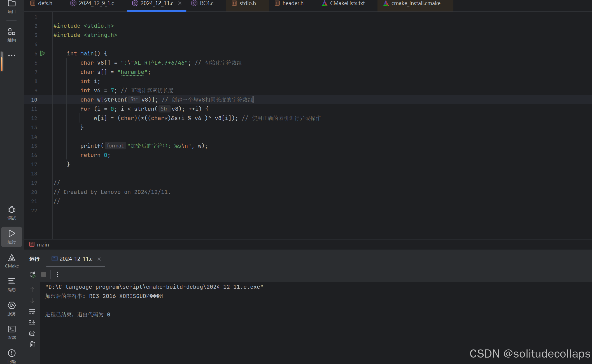This screenshot has width=592, height=364.
Task: Open the Debug tool window
Action: point(11,213)
